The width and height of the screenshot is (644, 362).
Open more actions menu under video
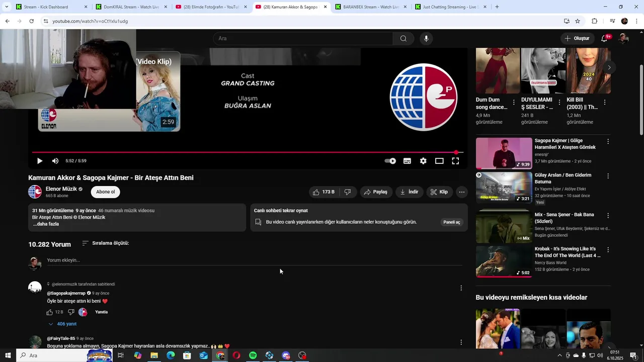point(461,192)
